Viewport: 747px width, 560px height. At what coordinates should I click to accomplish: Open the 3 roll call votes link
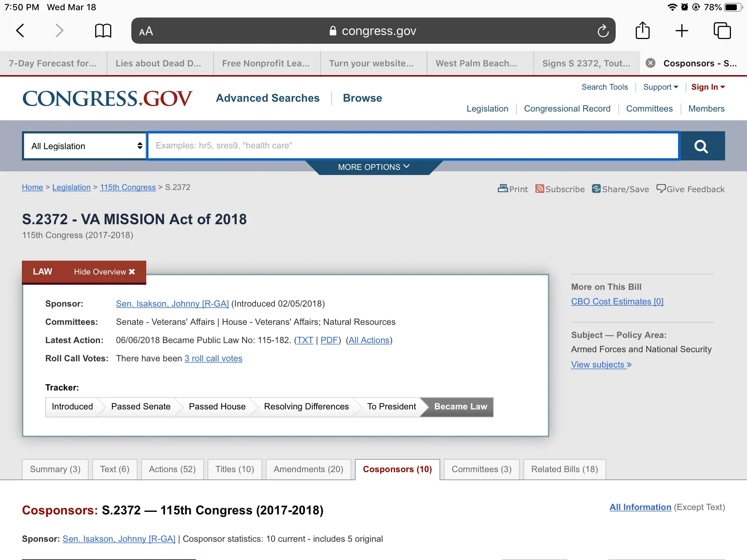pos(213,358)
